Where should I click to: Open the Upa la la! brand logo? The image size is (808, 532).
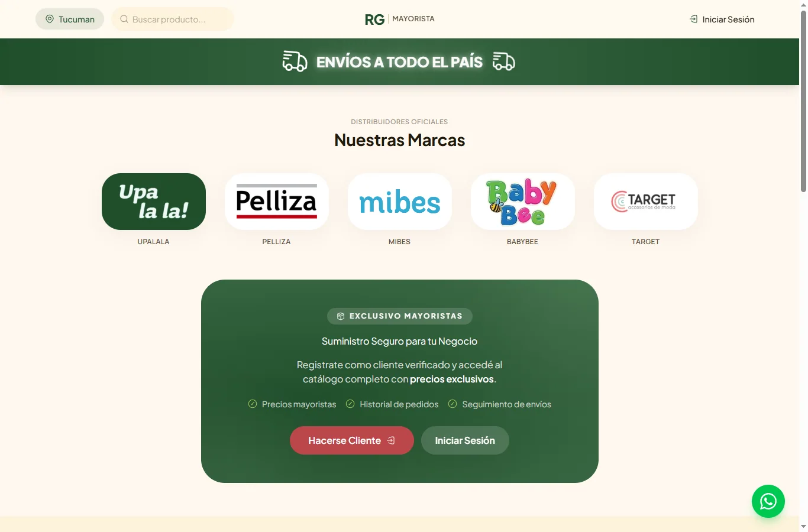point(154,202)
